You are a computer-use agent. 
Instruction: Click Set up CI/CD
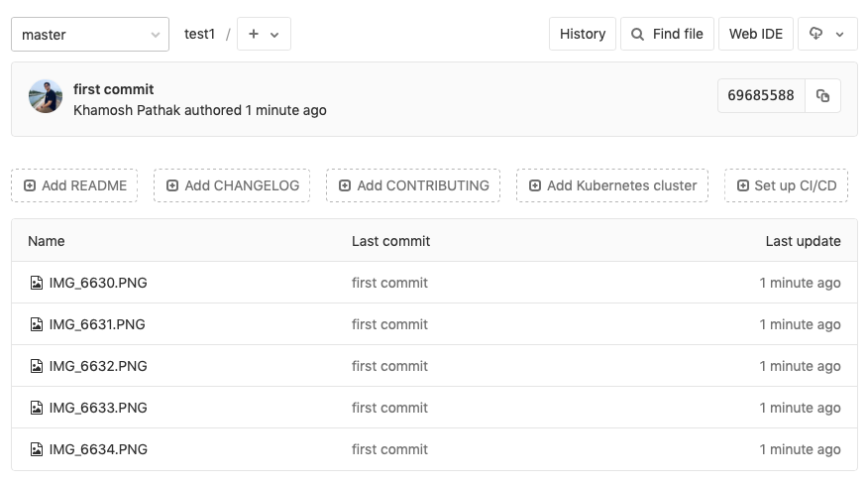coord(786,185)
